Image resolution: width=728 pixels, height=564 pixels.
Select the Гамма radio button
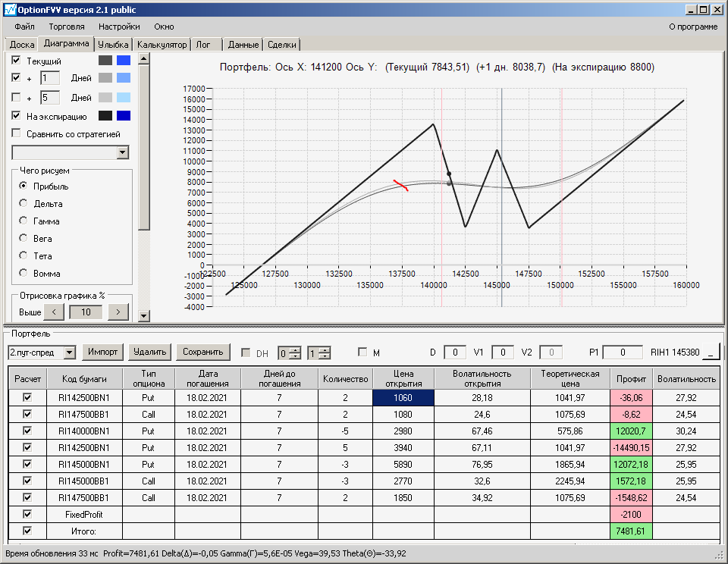(x=24, y=221)
